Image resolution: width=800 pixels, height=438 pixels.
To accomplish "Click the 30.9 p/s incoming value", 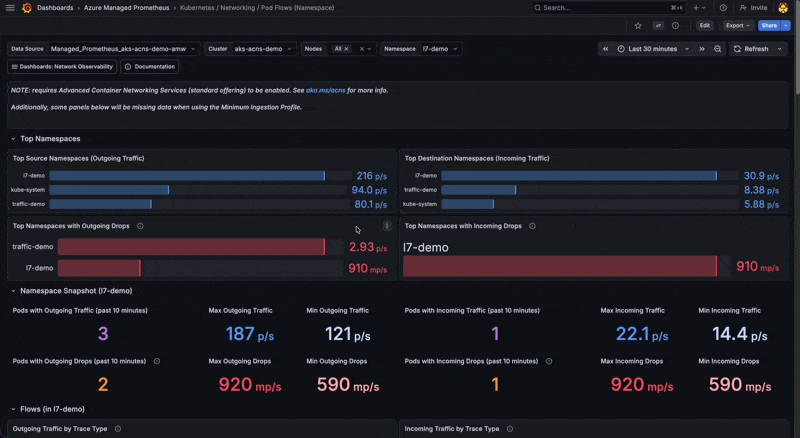I will [x=761, y=176].
